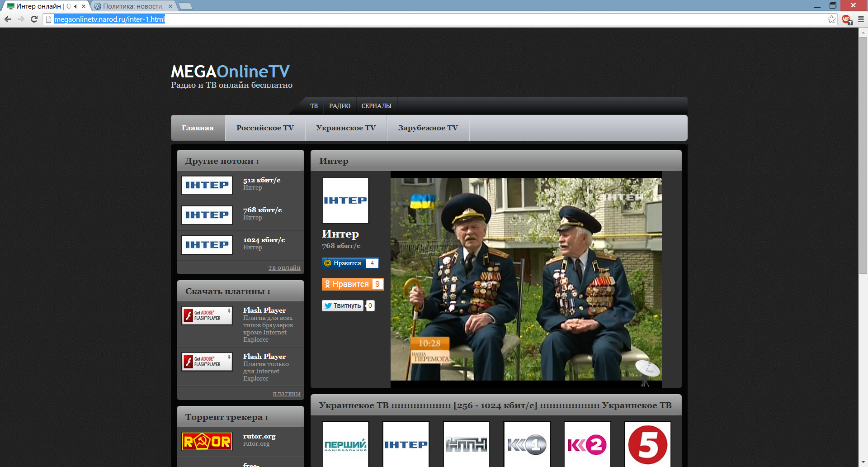Open a new browser tab
This screenshot has height=467, width=868.
click(185, 6)
